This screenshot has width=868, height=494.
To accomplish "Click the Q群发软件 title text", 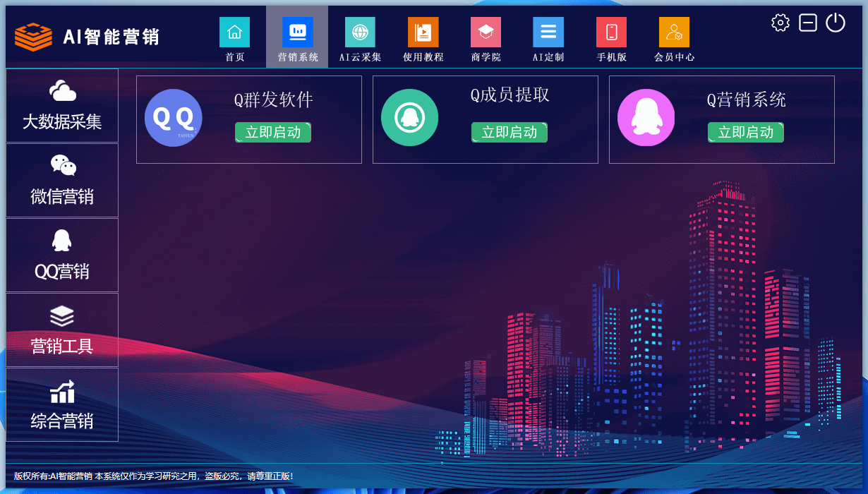I will pos(273,100).
